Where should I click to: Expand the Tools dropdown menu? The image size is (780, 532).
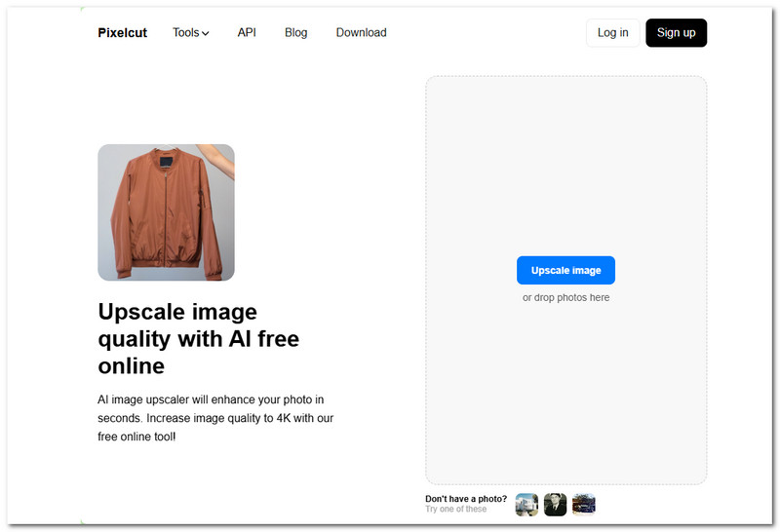coord(191,33)
